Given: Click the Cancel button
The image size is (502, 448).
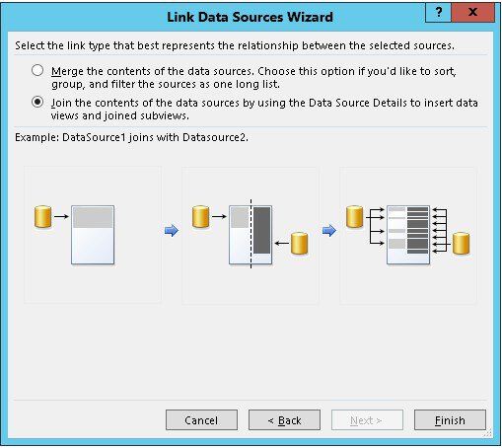Looking at the screenshot, I should pos(201,420).
